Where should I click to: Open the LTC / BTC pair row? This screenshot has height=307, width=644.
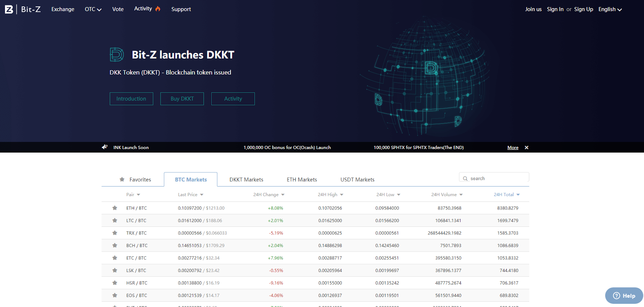click(315, 220)
